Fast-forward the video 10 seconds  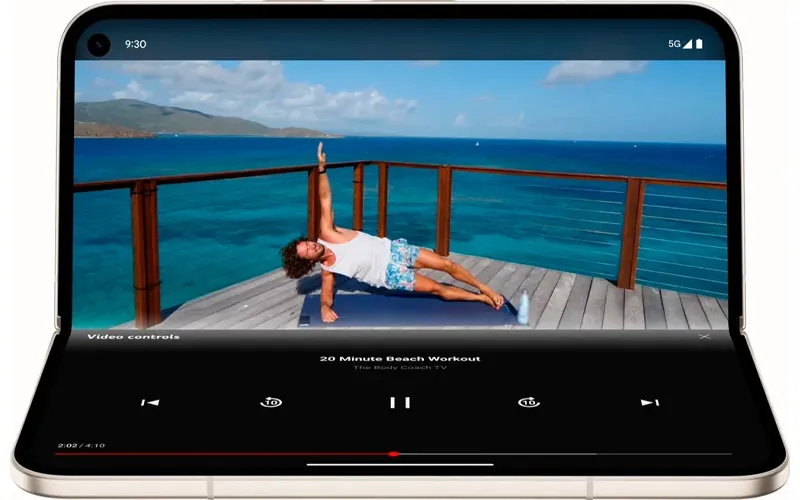coord(529,402)
